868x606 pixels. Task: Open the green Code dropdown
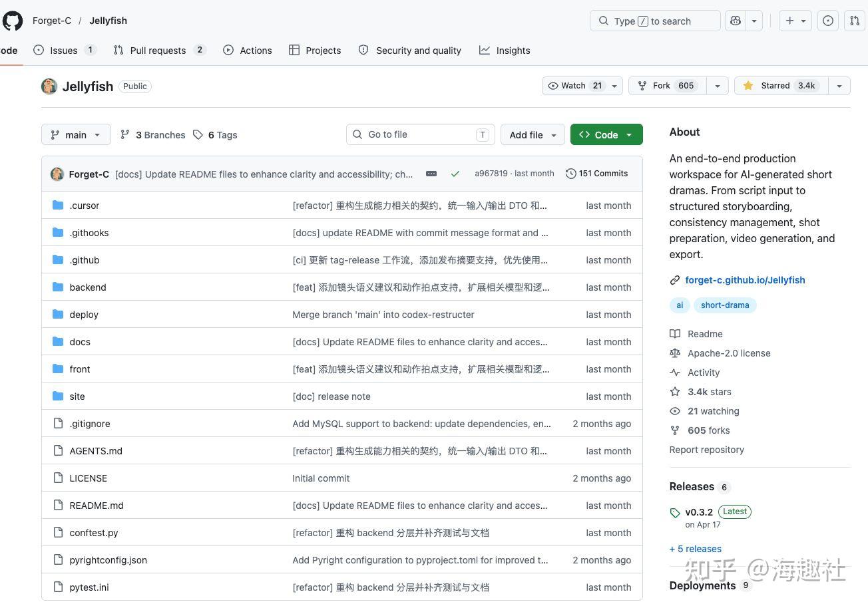pyautogui.click(x=606, y=134)
